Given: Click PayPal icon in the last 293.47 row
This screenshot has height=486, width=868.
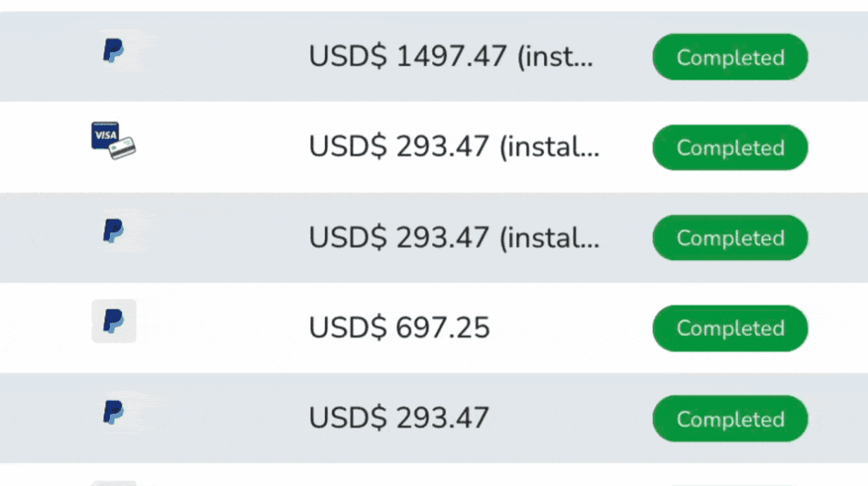Looking at the screenshot, I should pos(114,413).
